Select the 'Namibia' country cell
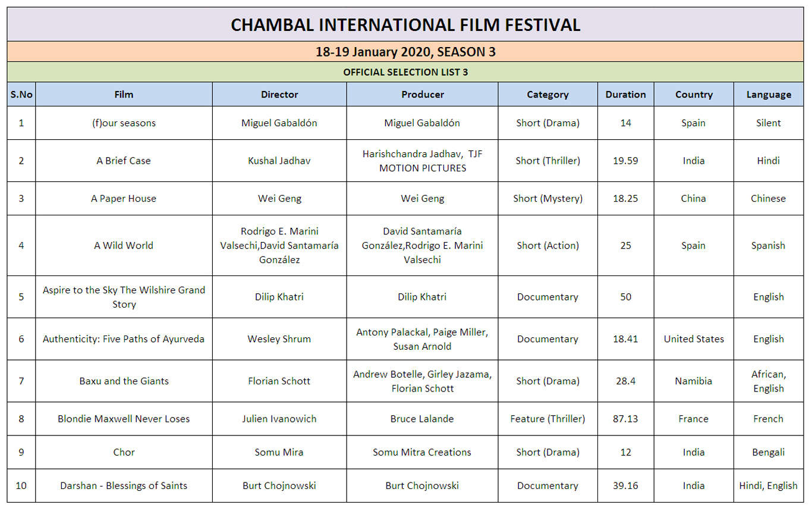This screenshot has height=511, width=812. click(694, 381)
